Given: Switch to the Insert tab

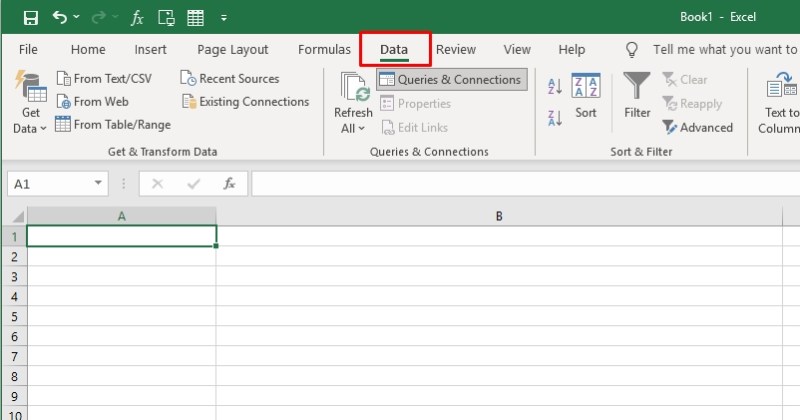Looking at the screenshot, I should 151,50.
